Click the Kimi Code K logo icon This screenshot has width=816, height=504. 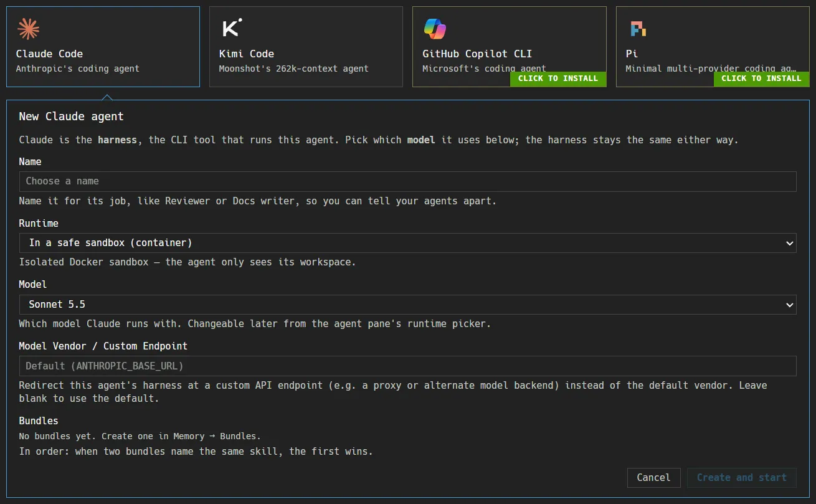pos(232,28)
